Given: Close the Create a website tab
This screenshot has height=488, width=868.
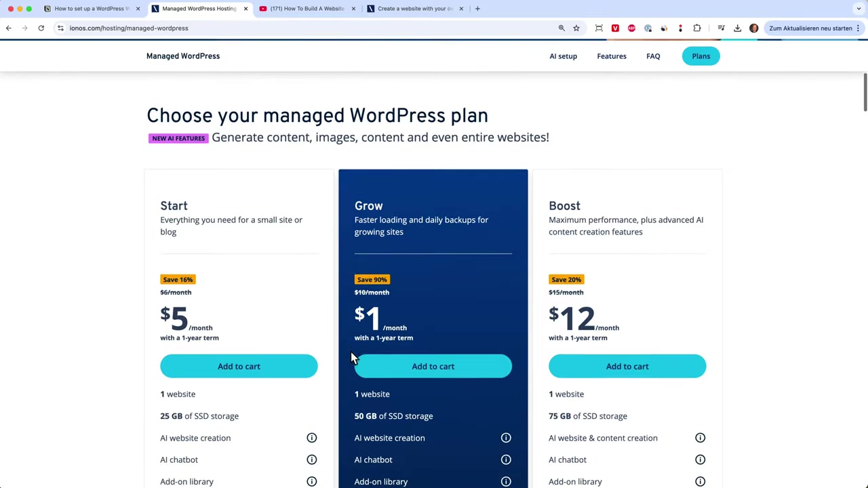Looking at the screenshot, I should tap(461, 9).
